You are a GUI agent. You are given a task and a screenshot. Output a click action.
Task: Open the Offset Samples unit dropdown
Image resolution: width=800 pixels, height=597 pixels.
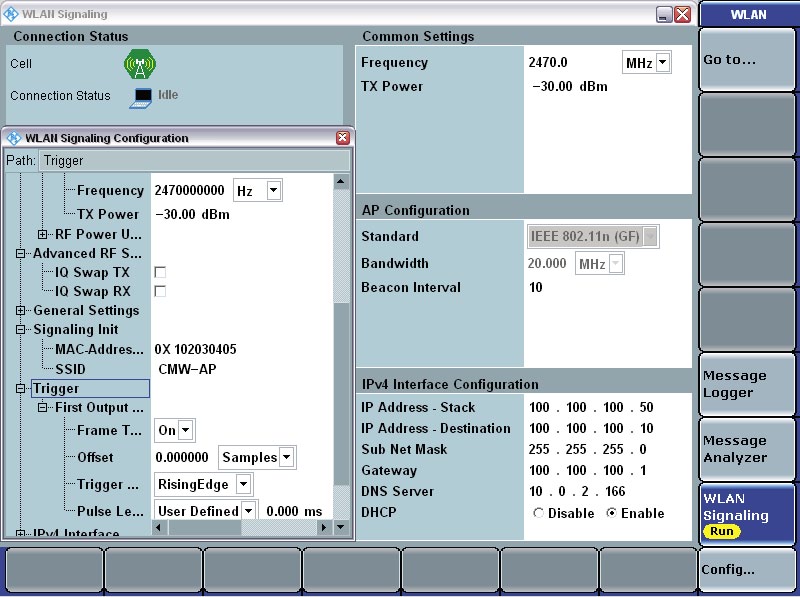coord(287,458)
